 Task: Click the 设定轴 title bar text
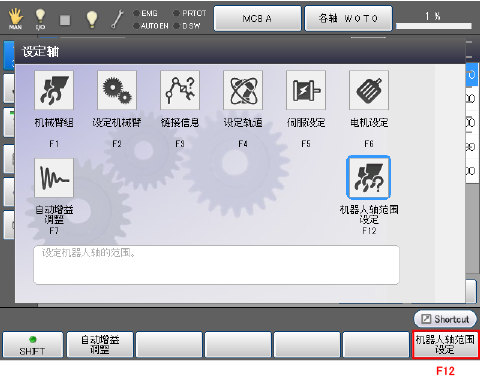(x=41, y=52)
